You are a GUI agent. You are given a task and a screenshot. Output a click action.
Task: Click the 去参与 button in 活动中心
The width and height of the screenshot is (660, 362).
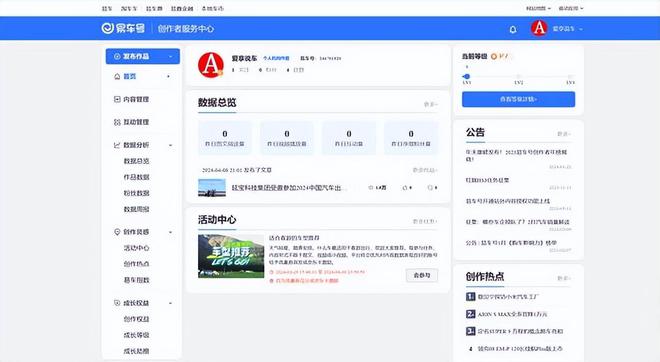pos(422,275)
